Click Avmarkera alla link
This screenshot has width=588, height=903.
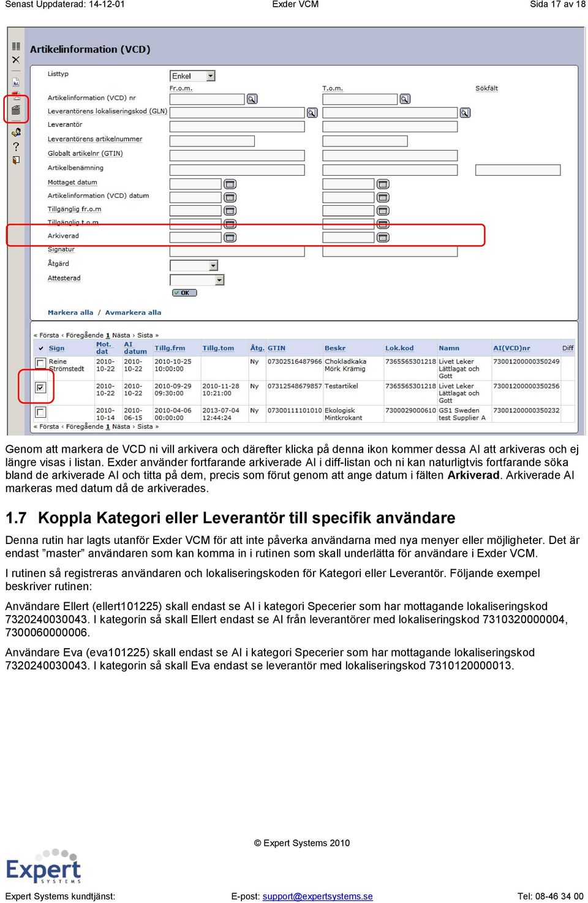click(133, 312)
